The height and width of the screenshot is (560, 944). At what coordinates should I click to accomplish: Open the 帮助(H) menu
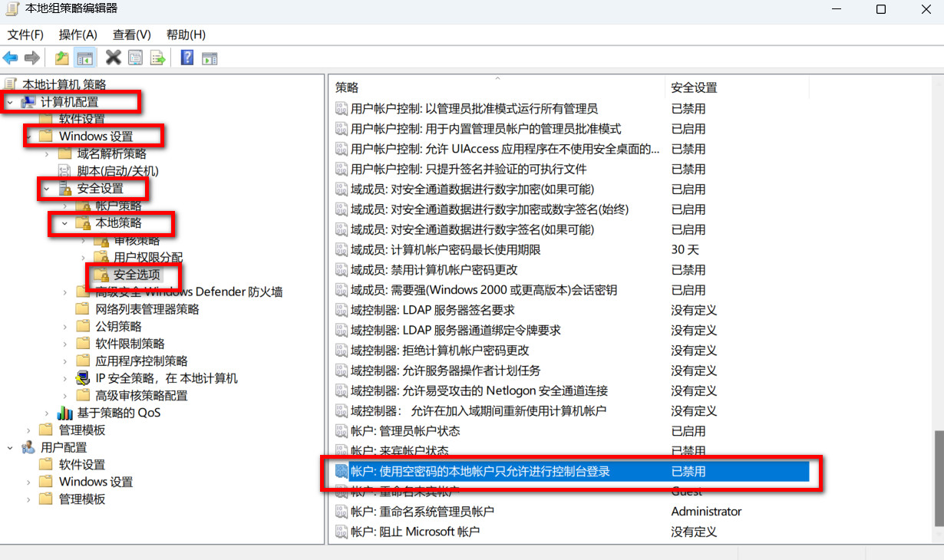click(186, 35)
